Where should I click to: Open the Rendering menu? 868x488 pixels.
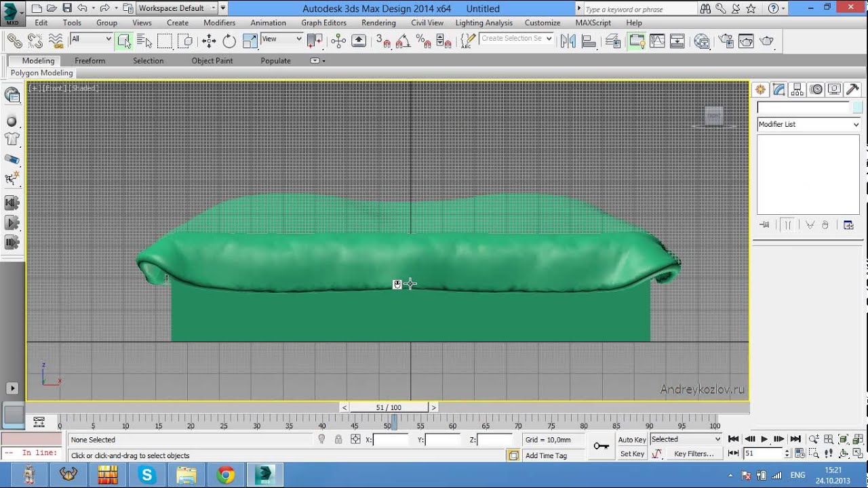click(378, 22)
